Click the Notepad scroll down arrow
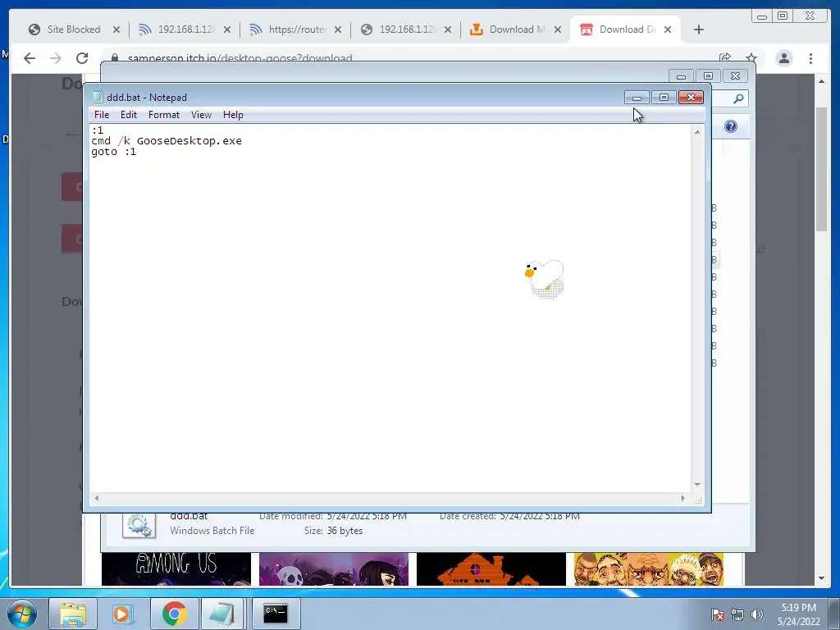Image resolution: width=840 pixels, height=630 pixels. (x=697, y=484)
